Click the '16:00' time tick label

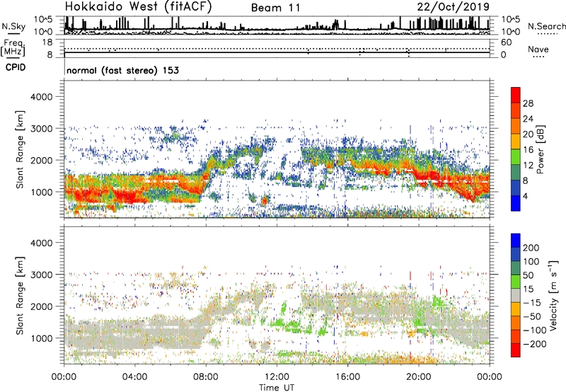click(x=347, y=377)
